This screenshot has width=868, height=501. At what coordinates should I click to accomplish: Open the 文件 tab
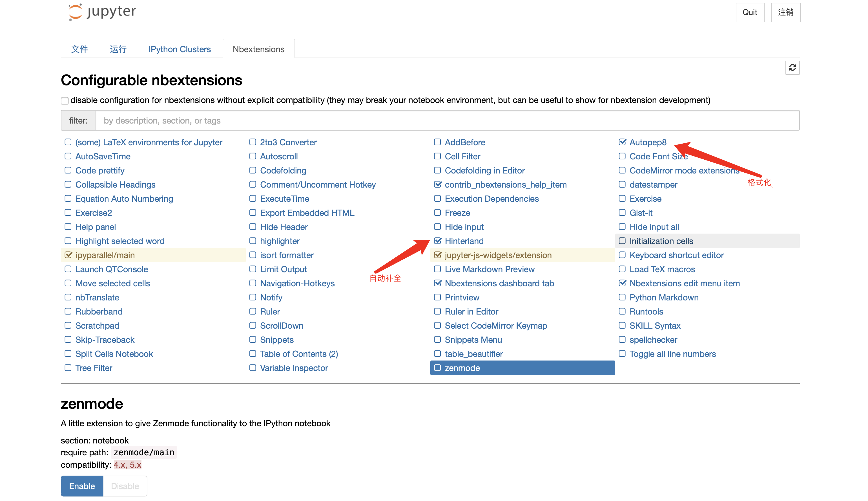[x=79, y=49]
